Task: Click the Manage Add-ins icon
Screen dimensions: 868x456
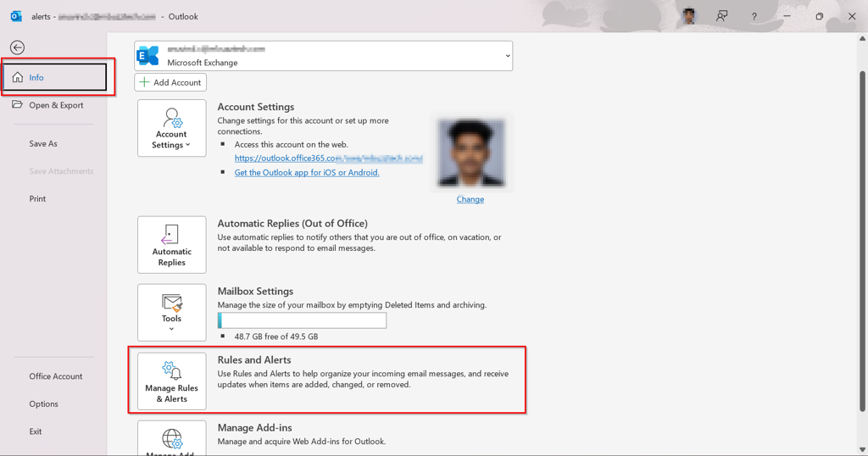Action: (x=171, y=439)
